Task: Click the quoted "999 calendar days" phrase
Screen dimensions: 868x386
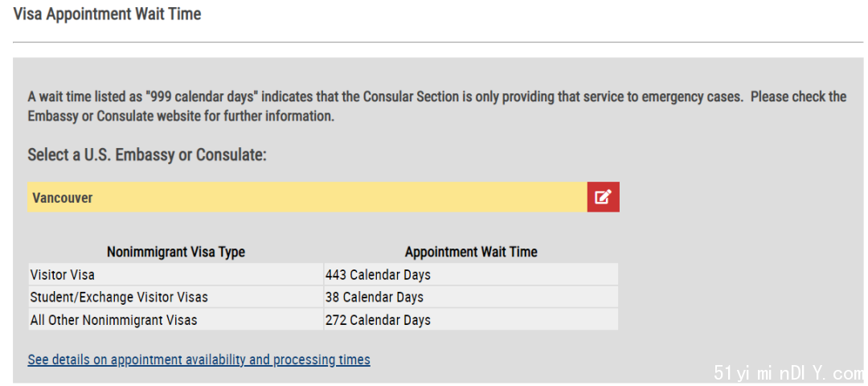Action: click(202, 96)
